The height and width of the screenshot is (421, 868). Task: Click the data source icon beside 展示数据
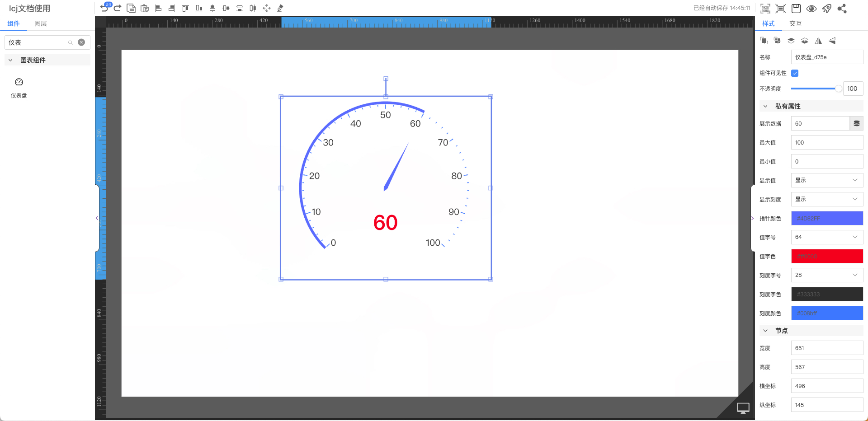(857, 123)
